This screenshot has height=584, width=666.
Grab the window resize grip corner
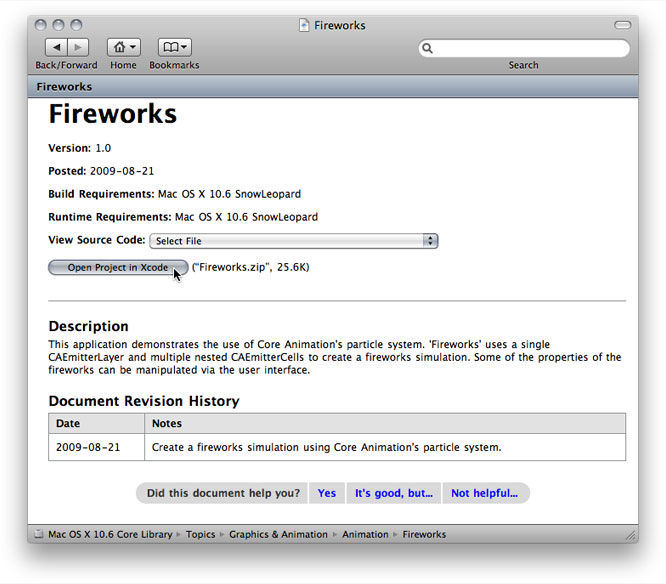coord(631,536)
